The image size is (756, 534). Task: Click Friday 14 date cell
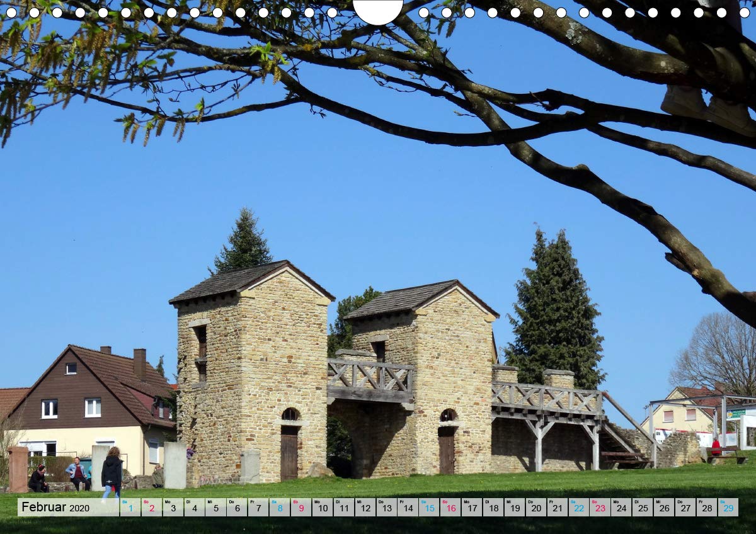click(x=408, y=508)
